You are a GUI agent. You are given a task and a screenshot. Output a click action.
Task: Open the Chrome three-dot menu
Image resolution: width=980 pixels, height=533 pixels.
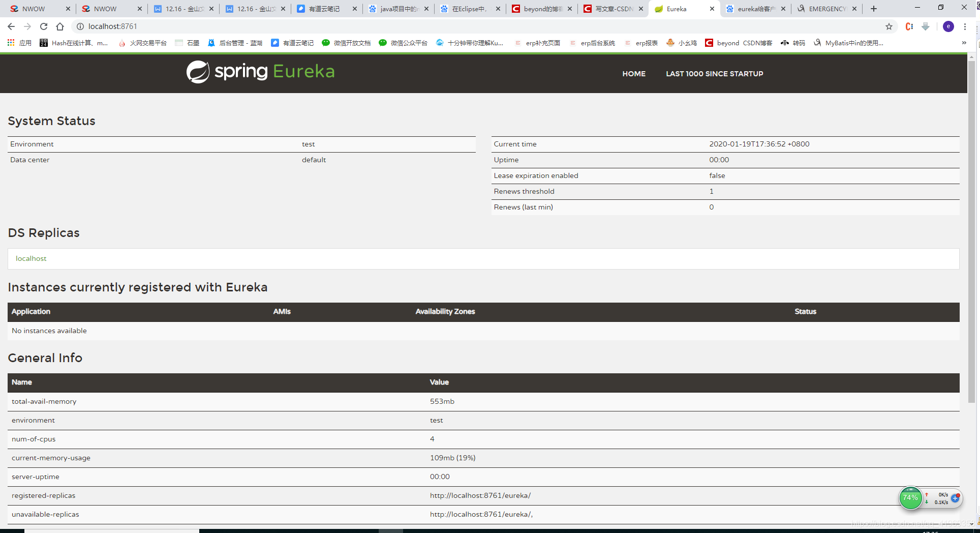tap(965, 26)
